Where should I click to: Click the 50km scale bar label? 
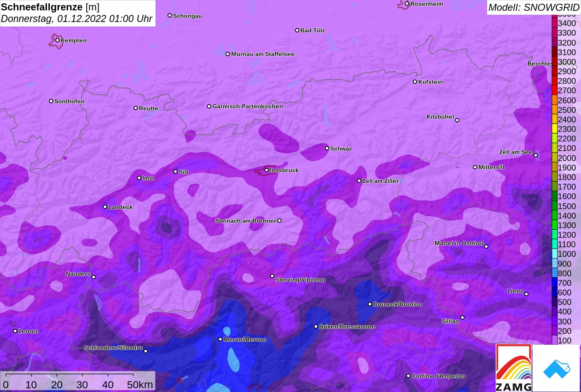point(140,385)
